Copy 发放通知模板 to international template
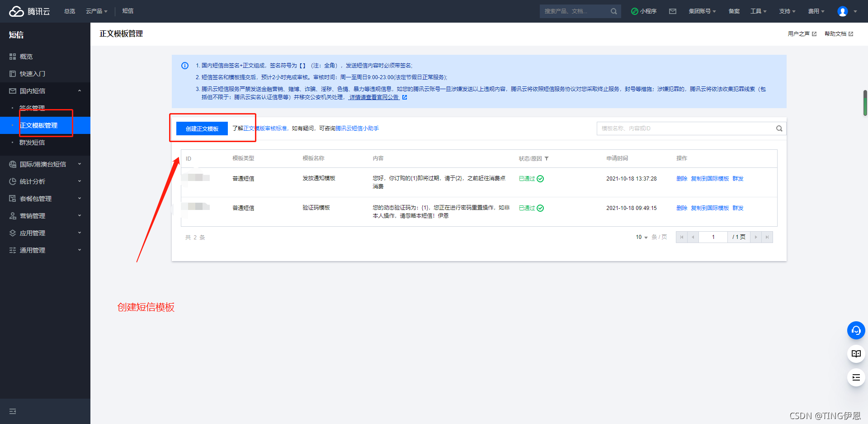 [710, 179]
